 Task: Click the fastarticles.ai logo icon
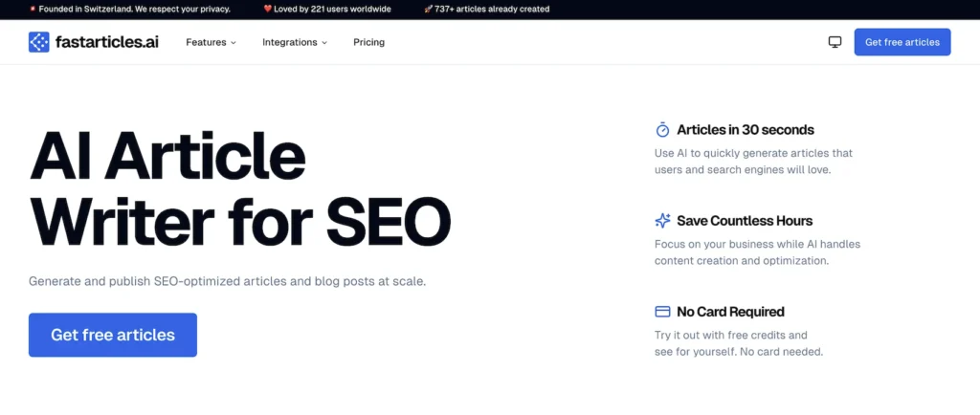(x=39, y=42)
